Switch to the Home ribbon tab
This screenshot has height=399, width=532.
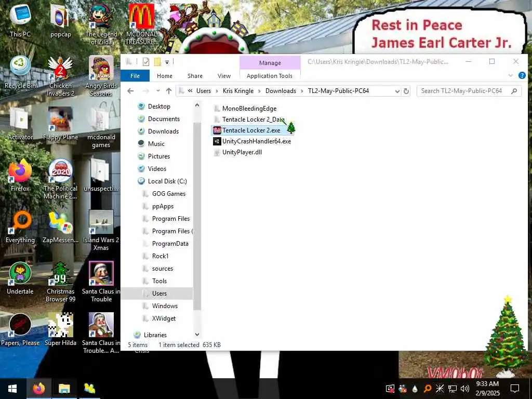[x=165, y=76]
